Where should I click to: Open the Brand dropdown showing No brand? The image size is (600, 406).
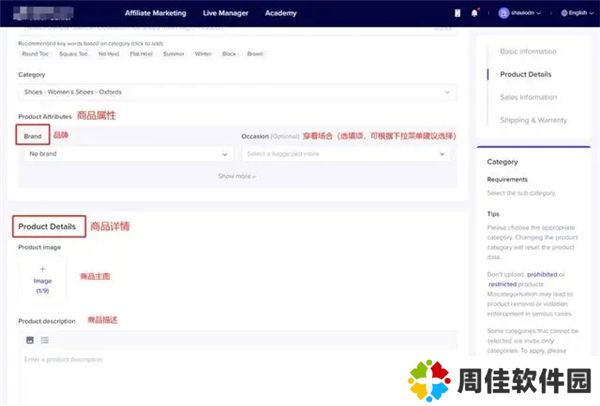coord(129,154)
